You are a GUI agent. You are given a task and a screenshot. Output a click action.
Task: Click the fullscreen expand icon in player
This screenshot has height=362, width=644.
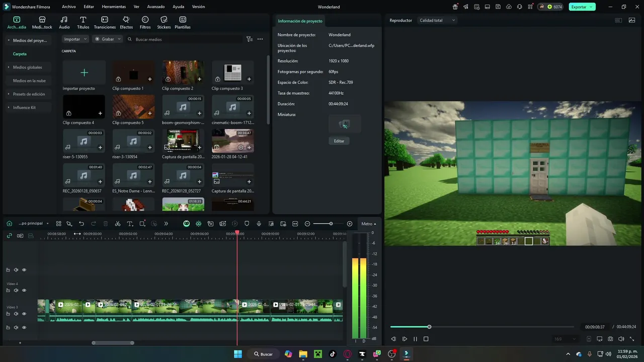click(632, 339)
